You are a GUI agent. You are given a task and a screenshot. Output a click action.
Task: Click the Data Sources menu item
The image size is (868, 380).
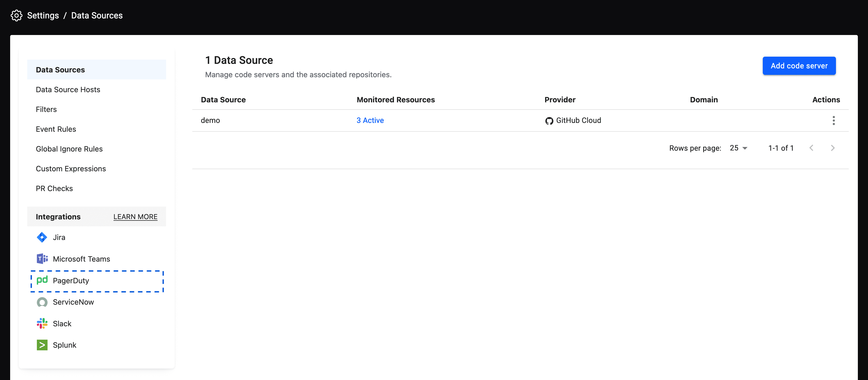tap(97, 69)
